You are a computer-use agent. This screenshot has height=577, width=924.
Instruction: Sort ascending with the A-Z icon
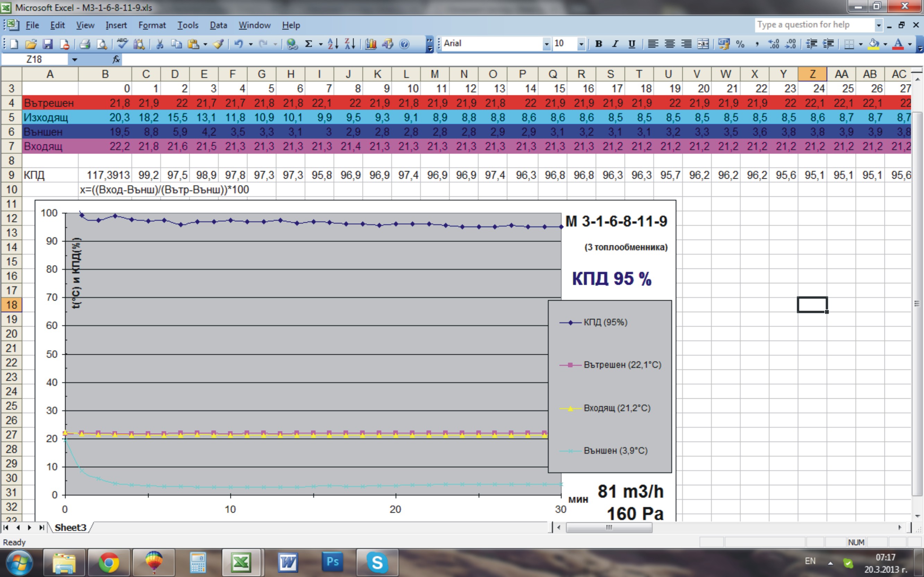(x=333, y=44)
